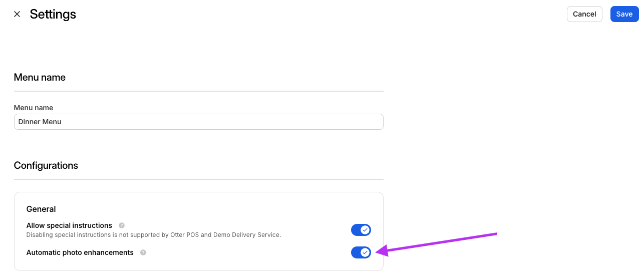
Task: Click the Settings page title
Action: click(x=53, y=14)
